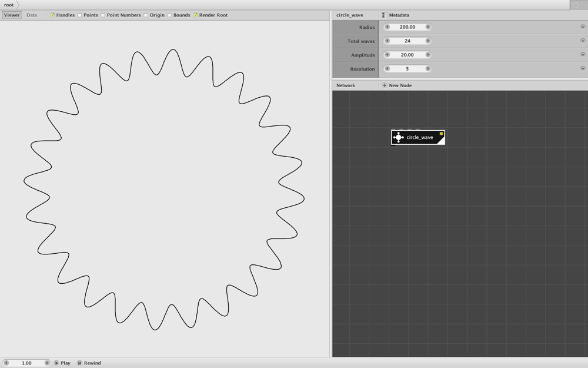Viewport: 588px width, 368px height.
Task: Toggle the Handles checkbox
Action: click(x=52, y=15)
